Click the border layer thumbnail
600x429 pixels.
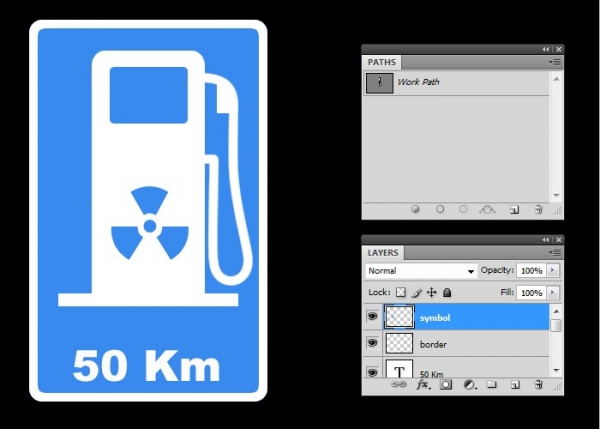click(x=399, y=343)
